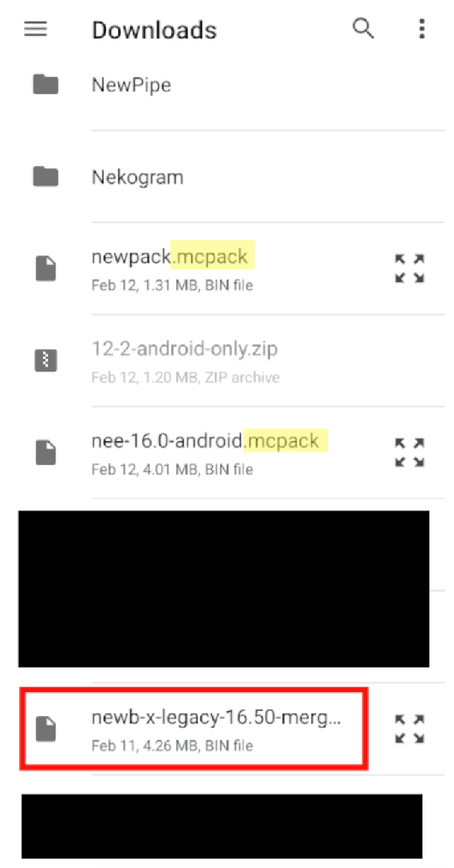Click the Downloads title

(x=154, y=30)
